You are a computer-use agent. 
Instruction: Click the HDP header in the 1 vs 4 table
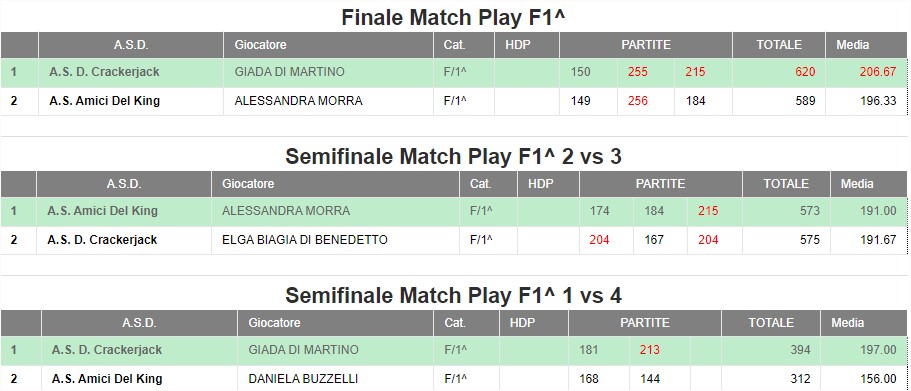tap(522, 323)
